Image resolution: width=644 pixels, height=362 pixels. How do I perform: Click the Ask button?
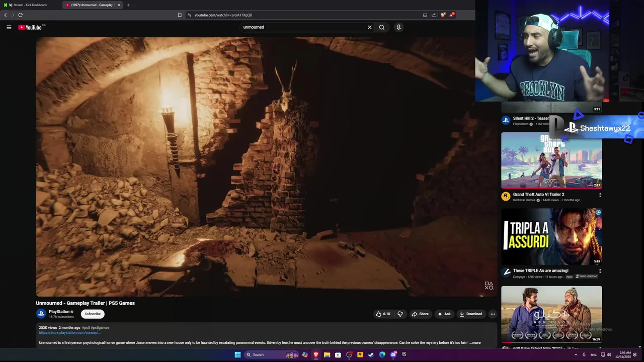pyautogui.click(x=444, y=314)
